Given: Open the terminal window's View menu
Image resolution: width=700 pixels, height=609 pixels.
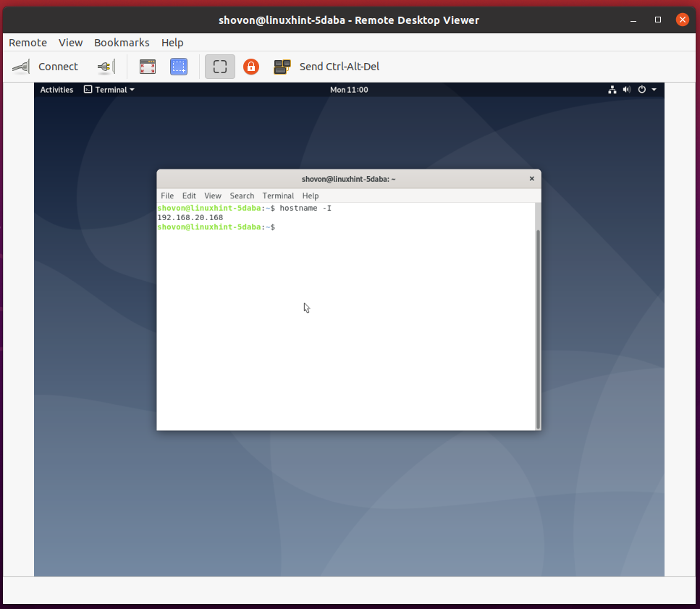Looking at the screenshot, I should point(213,196).
